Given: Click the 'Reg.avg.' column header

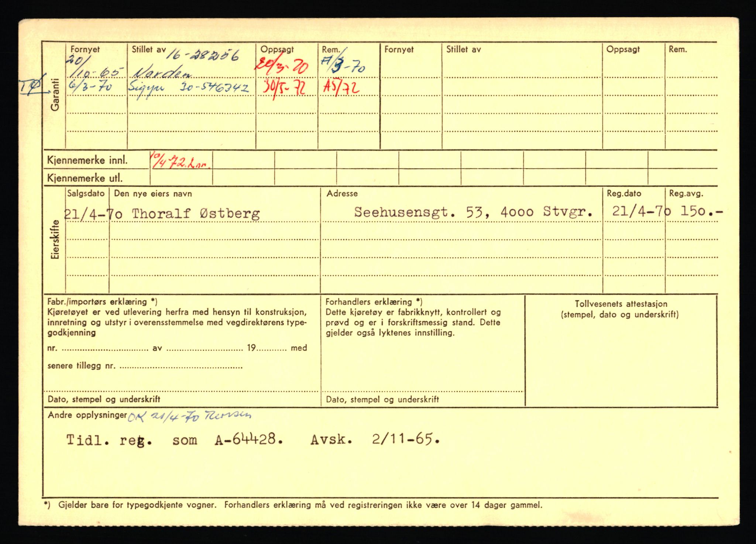Looking at the screenshot, I should pyautogui.click(x=686, y=193).
